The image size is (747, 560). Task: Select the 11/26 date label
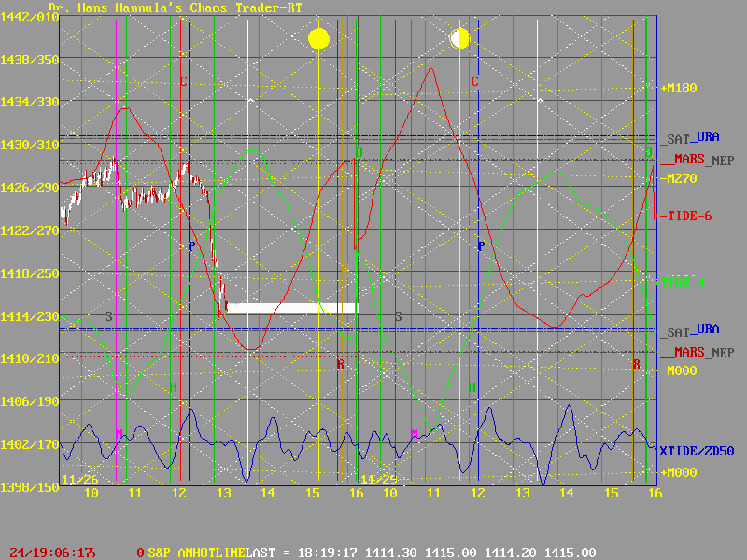pos(80,480)
